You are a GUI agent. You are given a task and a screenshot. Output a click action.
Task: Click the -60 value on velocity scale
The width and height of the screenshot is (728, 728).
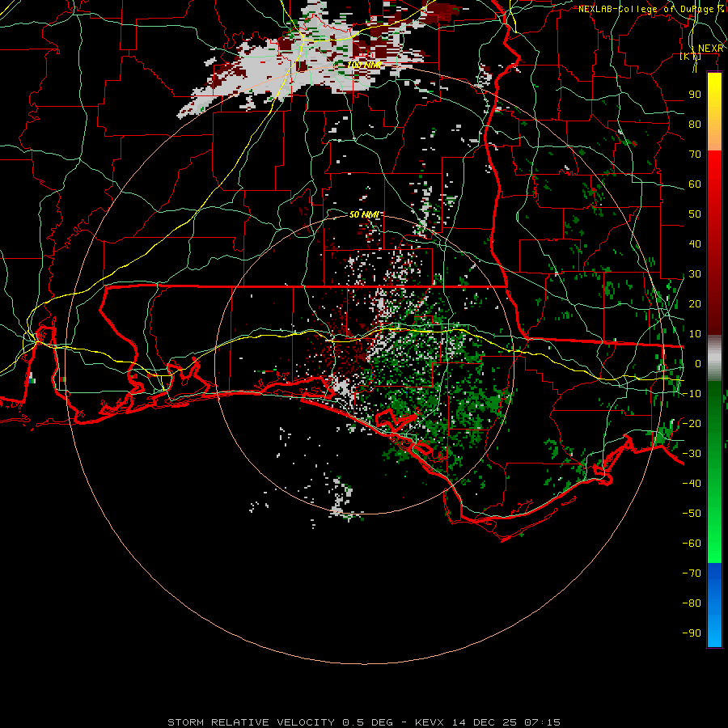[692, 544]
